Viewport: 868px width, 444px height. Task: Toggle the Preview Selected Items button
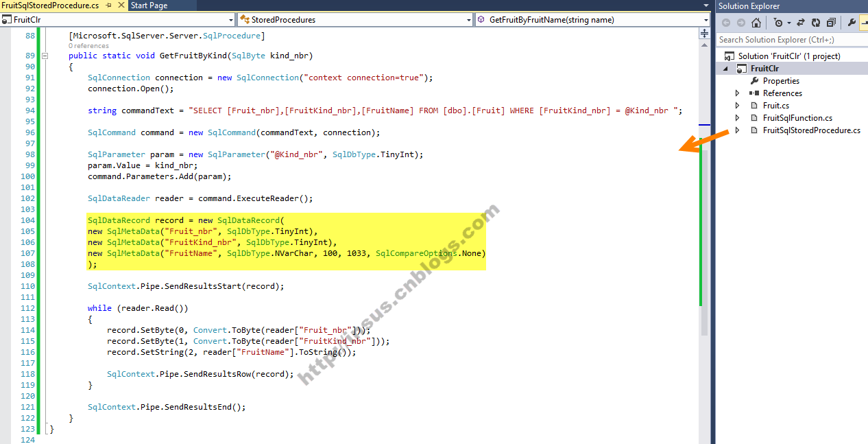[x=864, y=23]
